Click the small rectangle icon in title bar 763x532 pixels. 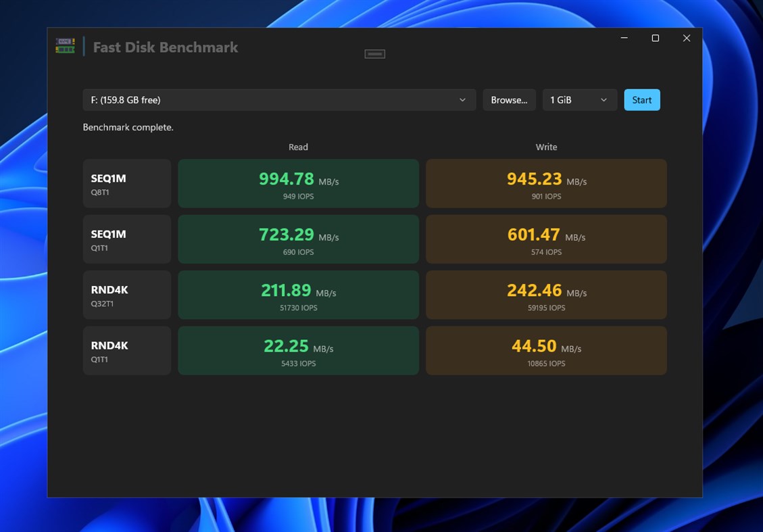374,54
